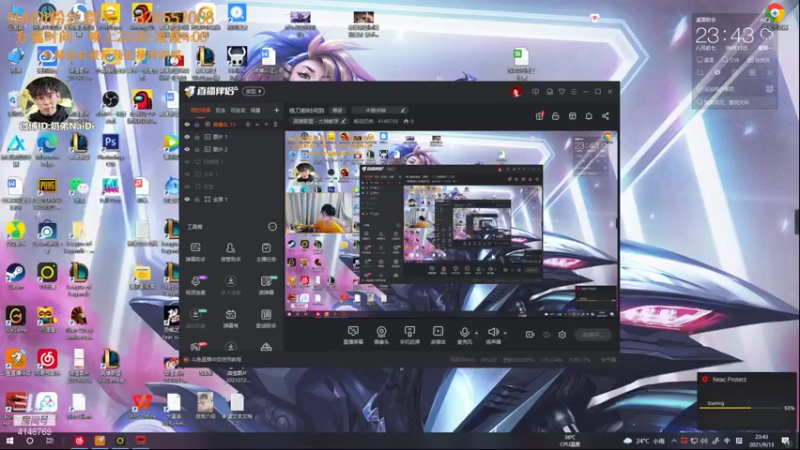The image size is (800, 450).
Task: Toggle the lock on 图片 1 source
Action: click(x=197, y=137)
